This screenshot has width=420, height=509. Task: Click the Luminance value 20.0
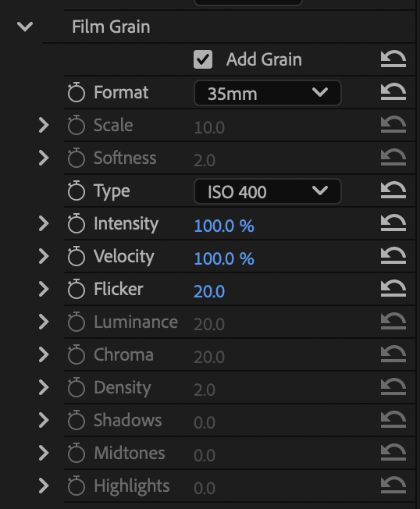pyautogui.click(x=209, y=324)
